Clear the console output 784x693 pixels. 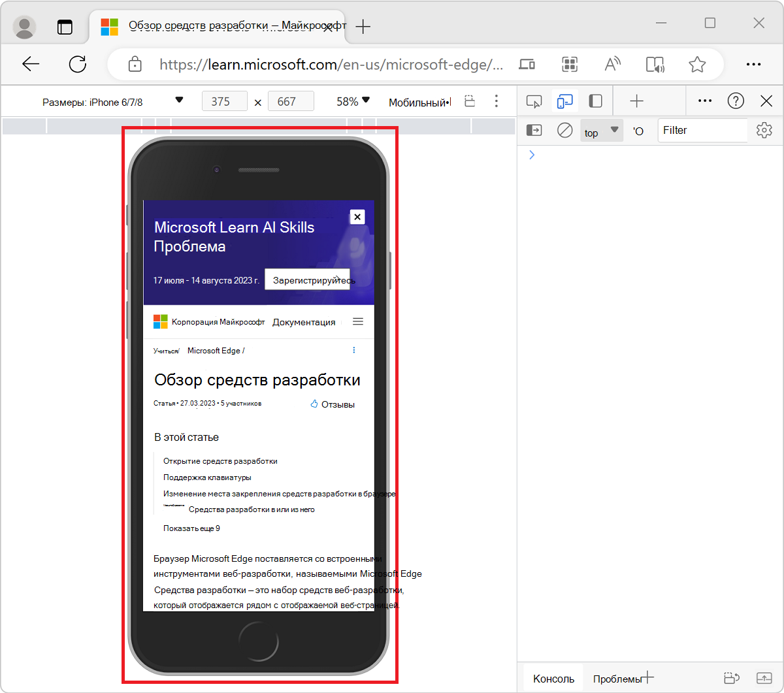(564, 130)
